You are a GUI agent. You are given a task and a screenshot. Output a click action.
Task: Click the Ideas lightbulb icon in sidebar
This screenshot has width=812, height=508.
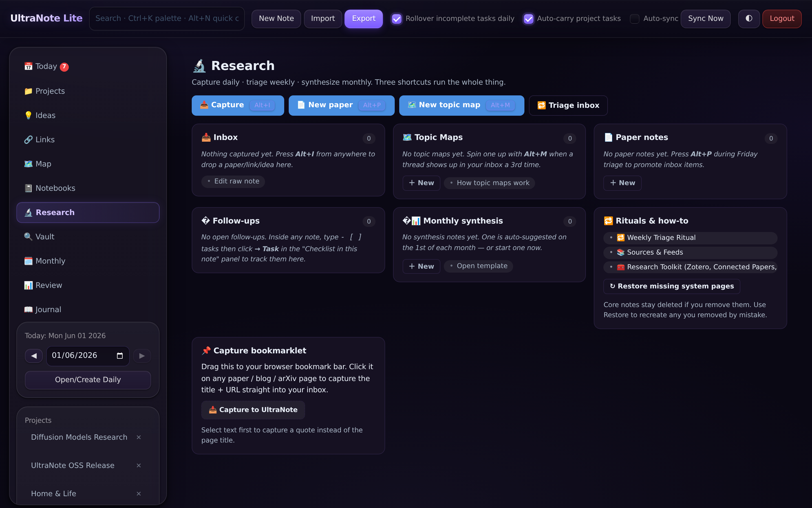click(28, 115)
